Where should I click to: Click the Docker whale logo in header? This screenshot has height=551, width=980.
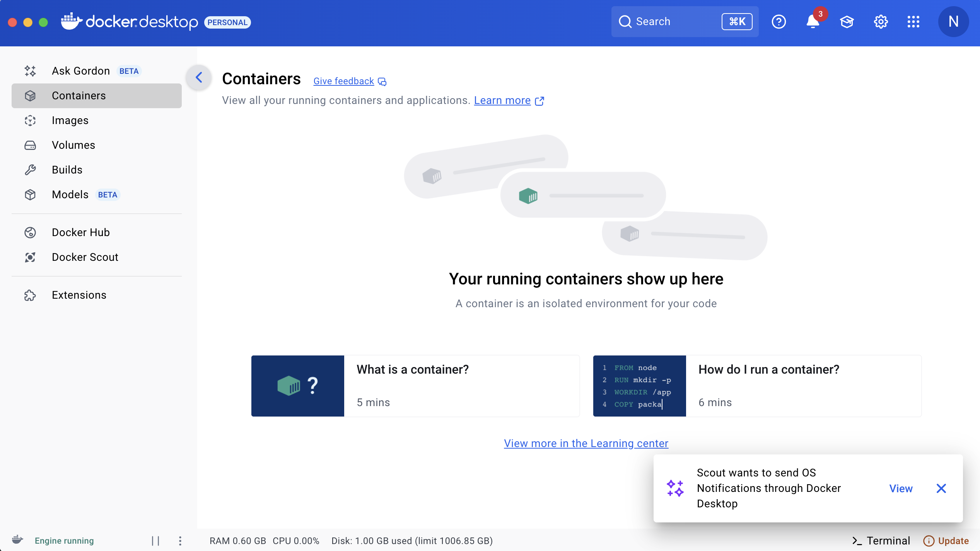pos(72,21)
